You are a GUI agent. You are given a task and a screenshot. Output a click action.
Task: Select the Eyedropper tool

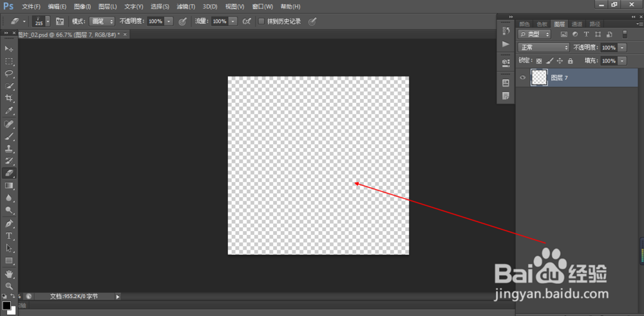click(x=9, y=111)
